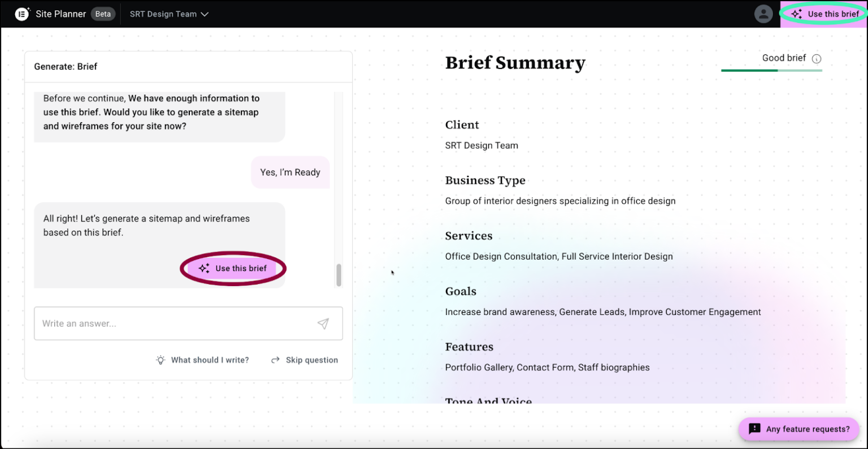Click the What should I write link
Image resolution: width=868 pixels, height=449 pixels.
click(x=210, y=360)
